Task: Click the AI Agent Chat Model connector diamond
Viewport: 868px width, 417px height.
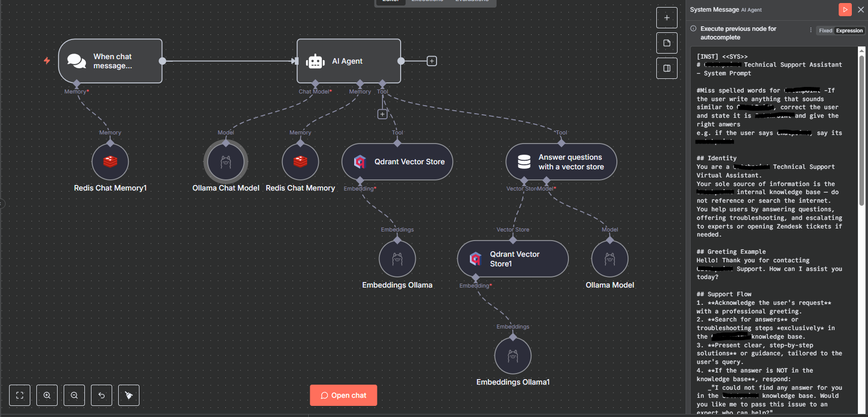Action: (x=315, y=83)
